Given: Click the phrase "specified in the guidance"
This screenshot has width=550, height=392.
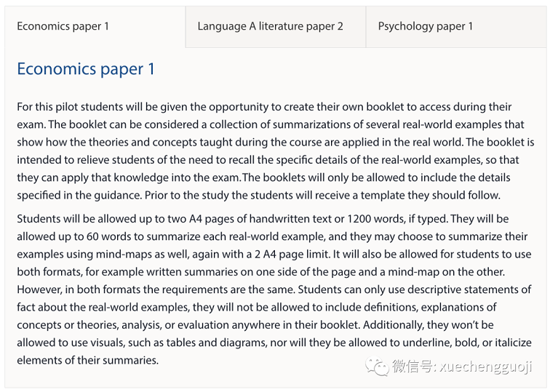Looking at the screenshot, I should tap(79, 196).
